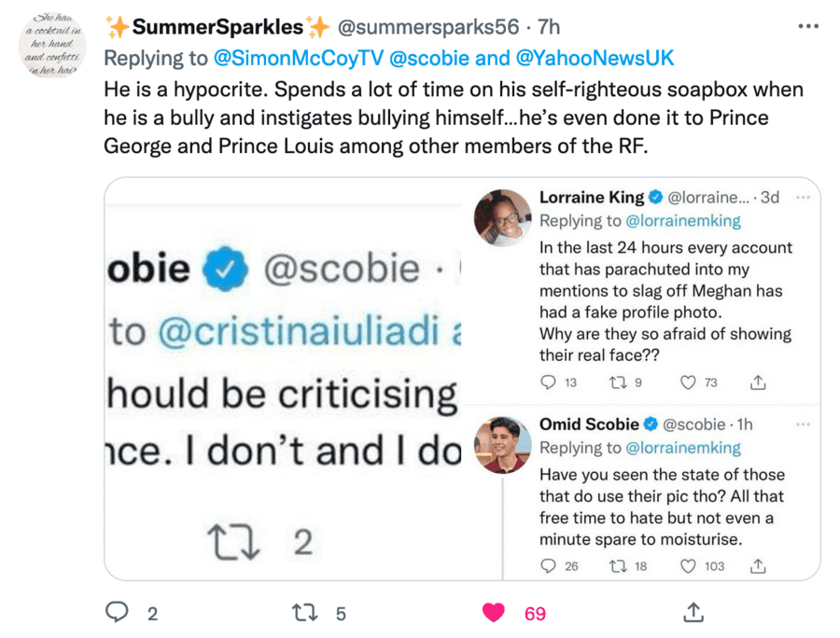Open more options on Omid Scobie's reply
840x638 pixels.
click(x=803, y=424)
